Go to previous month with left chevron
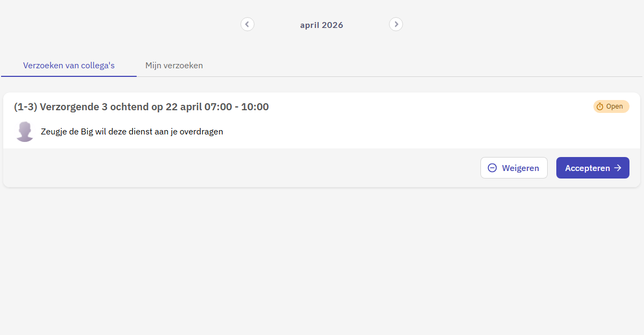 (x=247, y=24)
